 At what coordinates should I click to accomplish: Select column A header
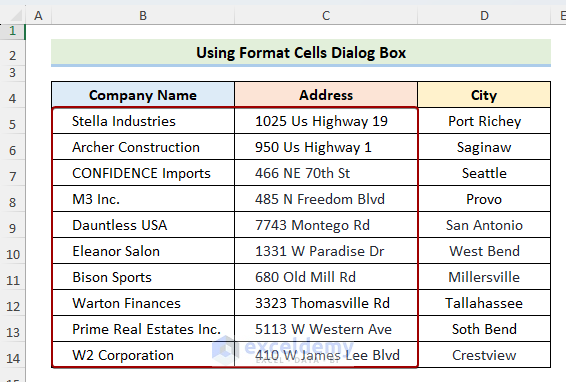tap(38, 16)
